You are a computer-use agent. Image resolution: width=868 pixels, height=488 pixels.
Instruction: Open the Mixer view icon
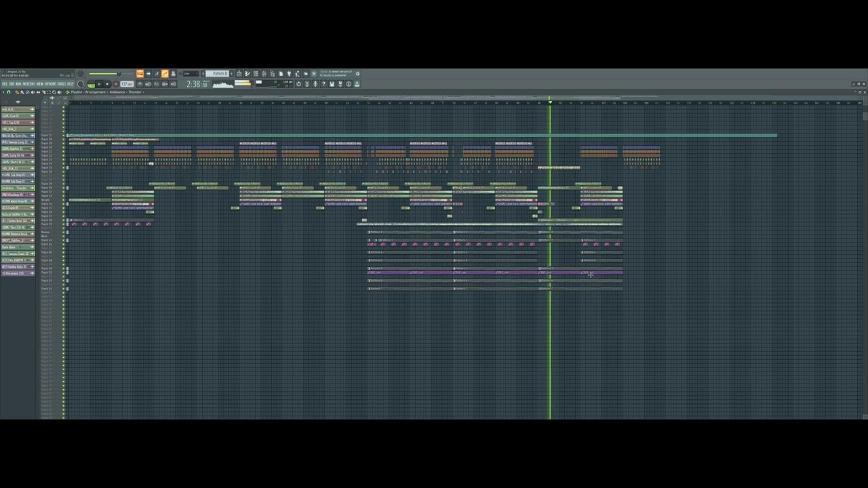(264, 73)
